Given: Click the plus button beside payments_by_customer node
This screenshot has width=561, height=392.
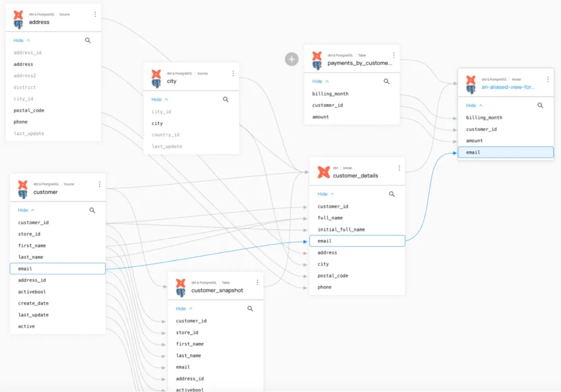Looking at the screenshot, I should tap(291, 59).
